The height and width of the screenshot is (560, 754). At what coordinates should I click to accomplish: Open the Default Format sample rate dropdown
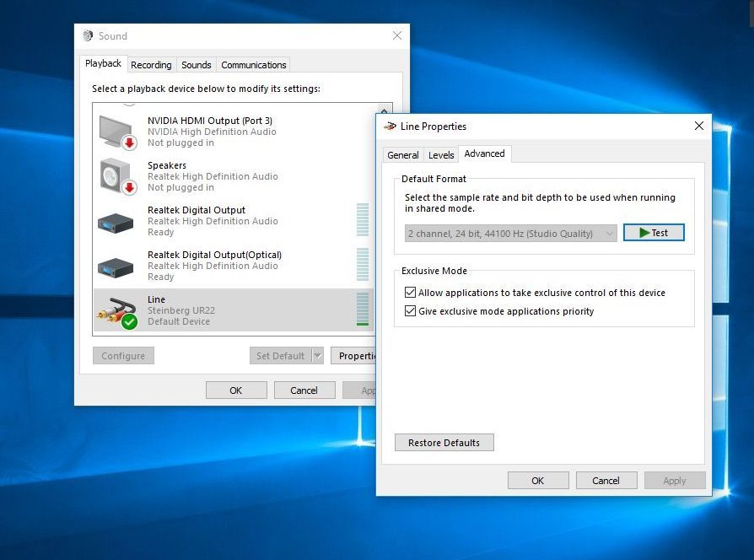[x=511, y=234]
